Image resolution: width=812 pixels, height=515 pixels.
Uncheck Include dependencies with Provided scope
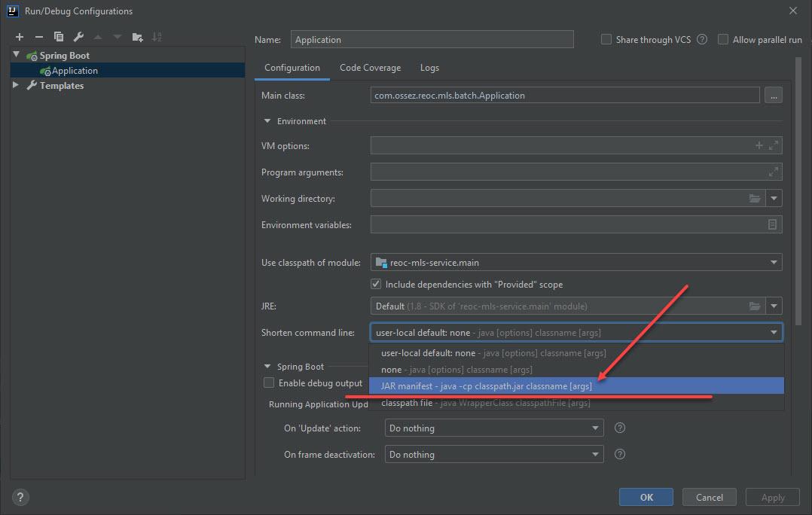375,284
